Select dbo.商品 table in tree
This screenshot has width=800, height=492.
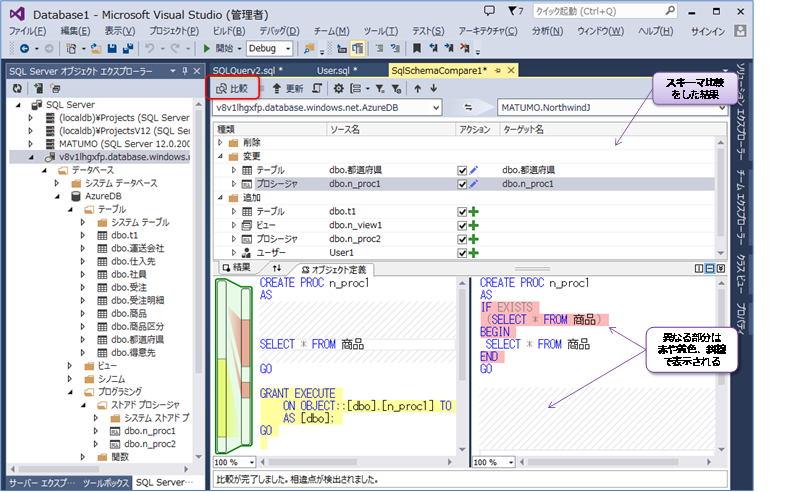click(129, 313)
